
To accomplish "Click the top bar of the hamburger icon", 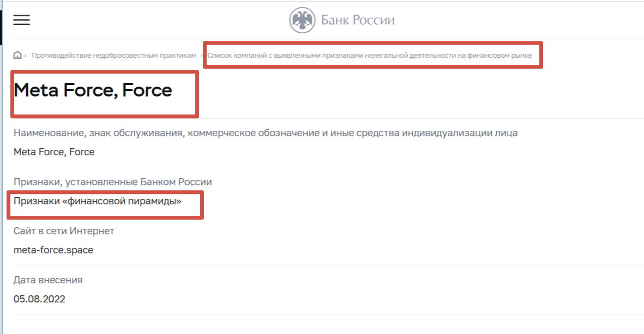I will [21, 15].
